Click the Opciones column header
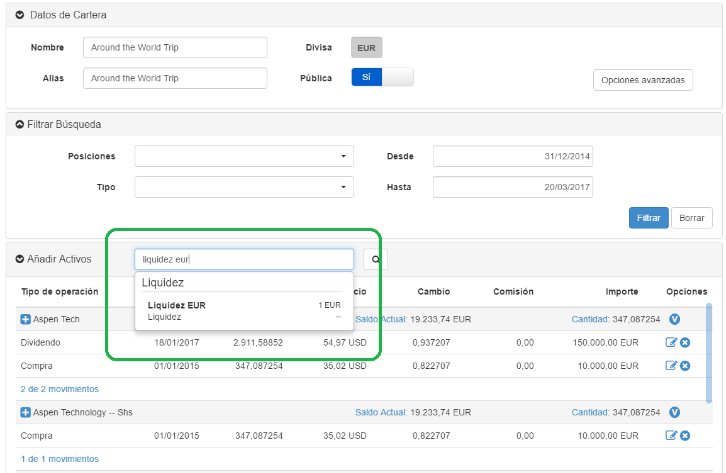This screenshot has width=726, height=473. [687, 291]
